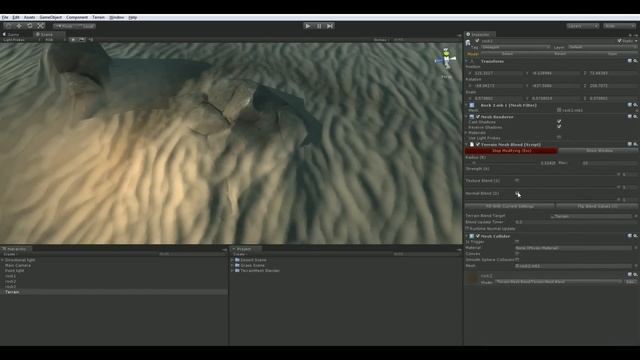Select the Scale tool in the toolbar
Screen dimensions: 640x360
(40, 26)
